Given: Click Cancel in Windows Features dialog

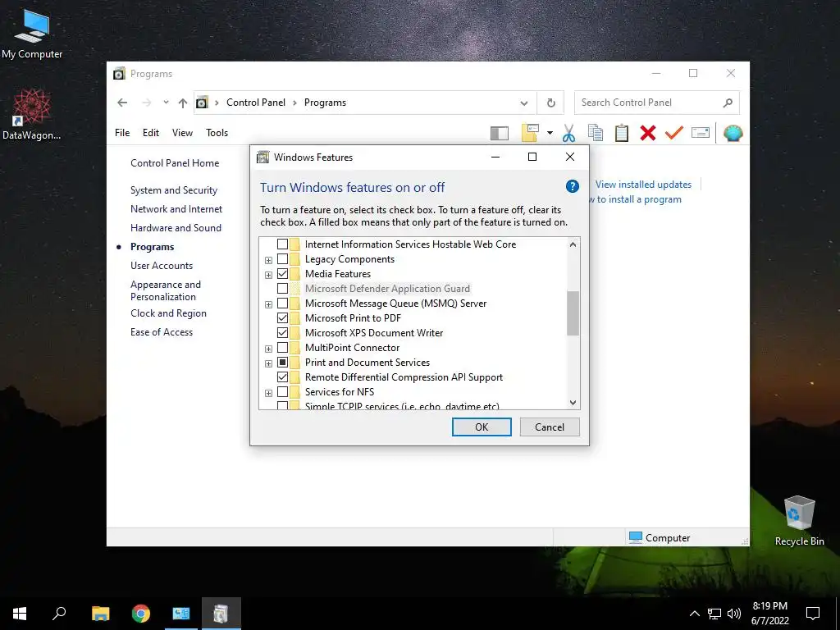Looking at the screenshot, I should coord(550,427).
